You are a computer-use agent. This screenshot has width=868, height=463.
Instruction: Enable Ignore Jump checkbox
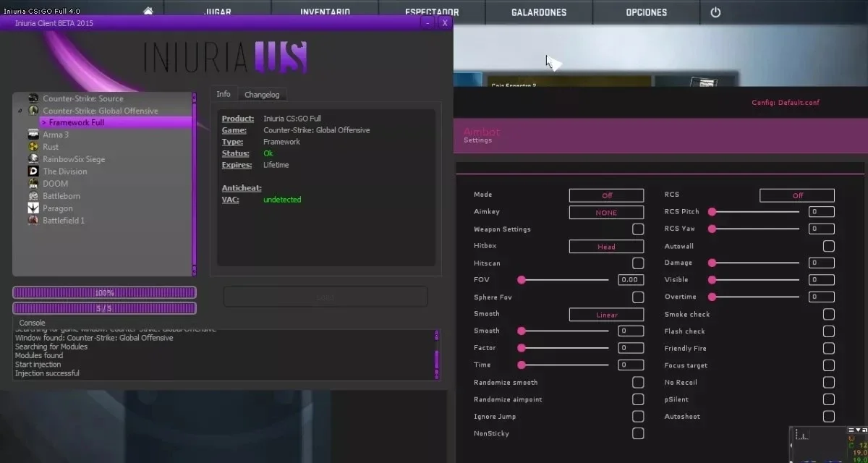coord(638,416)
